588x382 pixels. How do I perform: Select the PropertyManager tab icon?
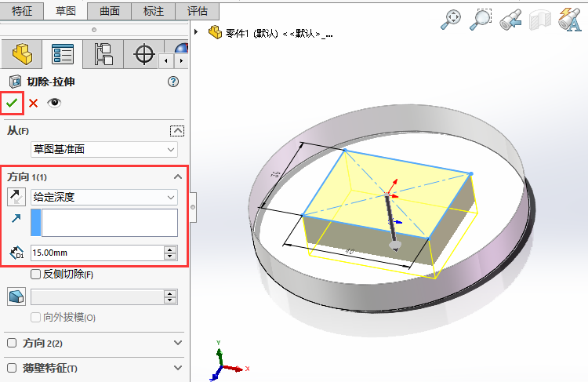pyautogui.click(x=62, y=54)
